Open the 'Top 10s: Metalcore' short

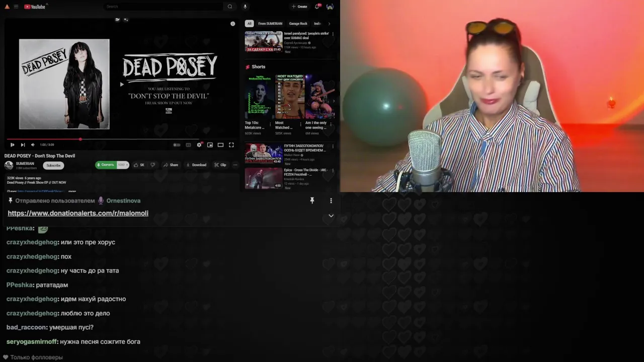(x=259, y=97)
